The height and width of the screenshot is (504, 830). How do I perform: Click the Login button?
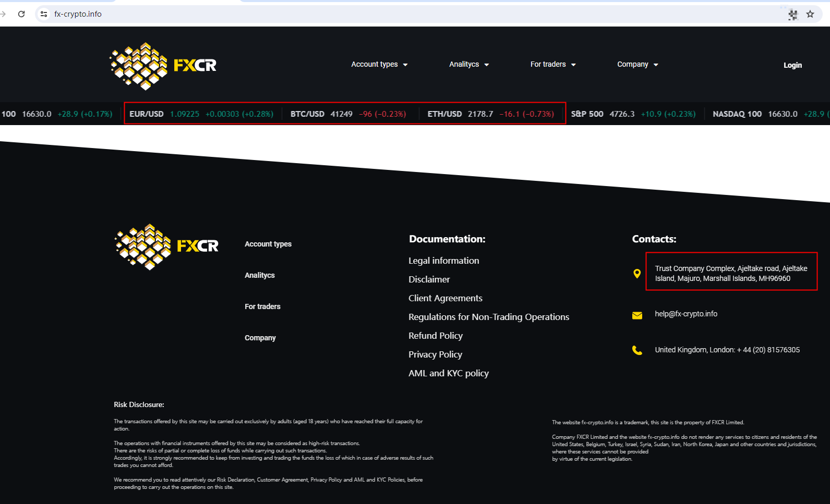[792, 65]
